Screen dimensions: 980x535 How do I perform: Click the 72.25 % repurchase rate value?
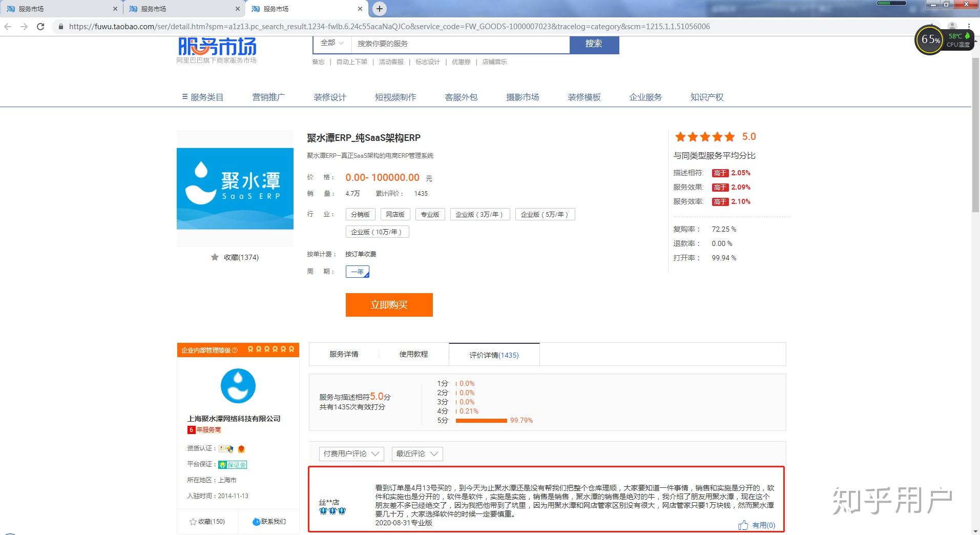pos(724,229)
